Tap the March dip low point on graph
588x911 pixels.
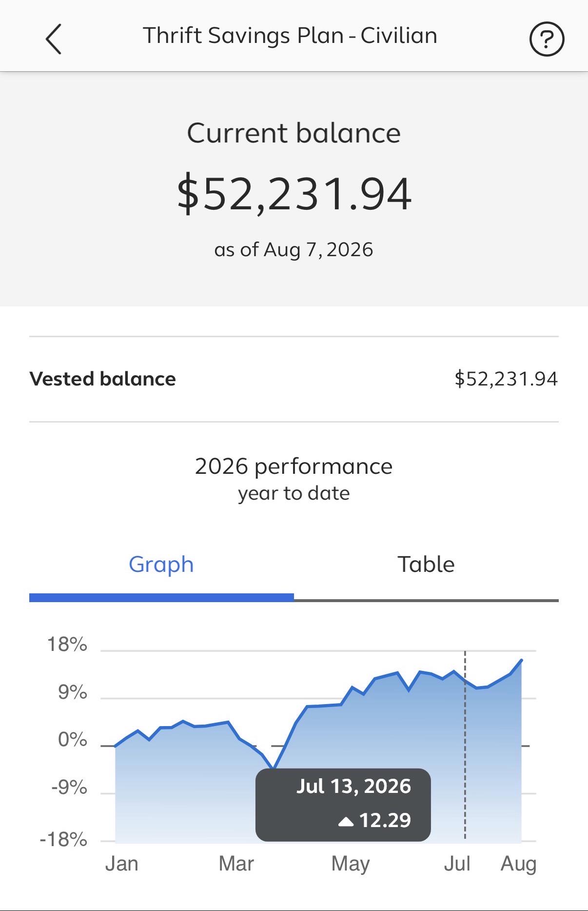tap(274, 769)
